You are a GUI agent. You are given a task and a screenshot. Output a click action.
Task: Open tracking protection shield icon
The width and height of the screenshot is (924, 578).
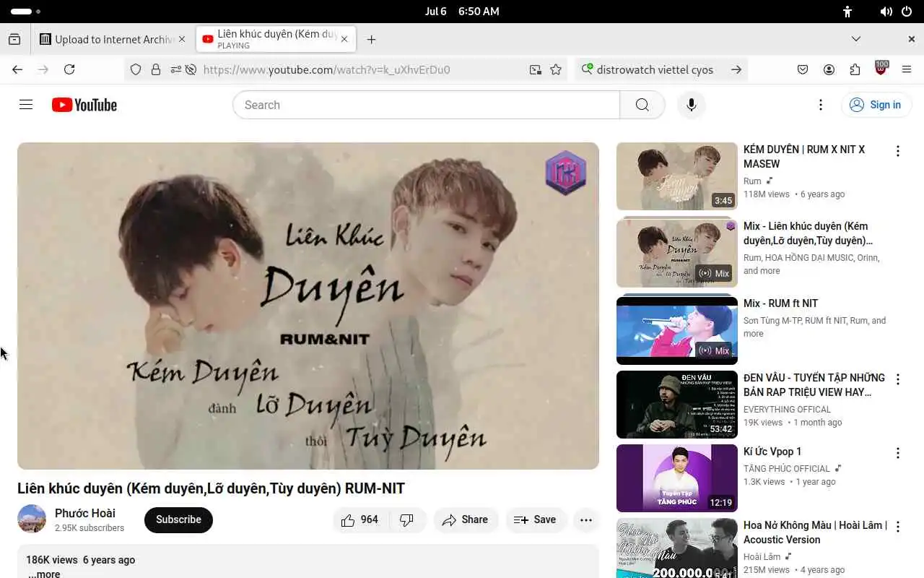click(x=136, y=69)
